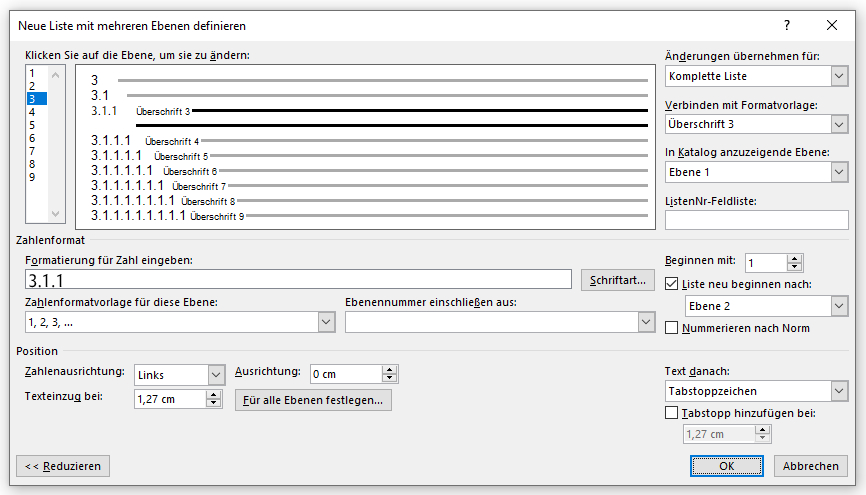This screenshot has width=866, height=495.
Task: Decrease the Beginnen mit value with down arrow
Action: coord(794,267)
